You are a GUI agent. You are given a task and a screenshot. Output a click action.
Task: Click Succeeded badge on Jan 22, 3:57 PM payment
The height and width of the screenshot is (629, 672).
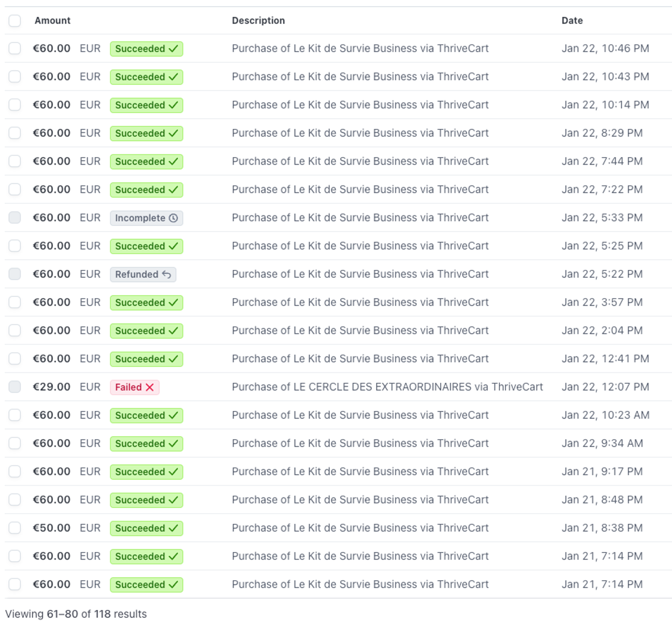146,302
